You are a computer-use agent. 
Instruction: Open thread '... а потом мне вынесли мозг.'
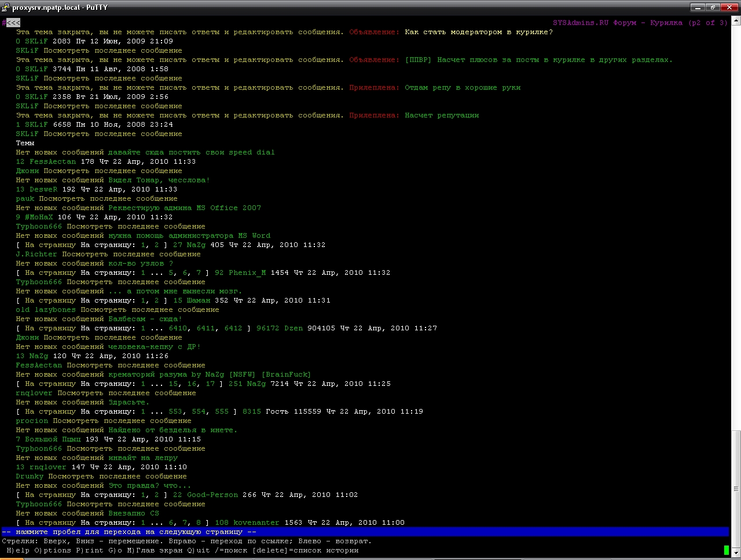tap(175, 291)
